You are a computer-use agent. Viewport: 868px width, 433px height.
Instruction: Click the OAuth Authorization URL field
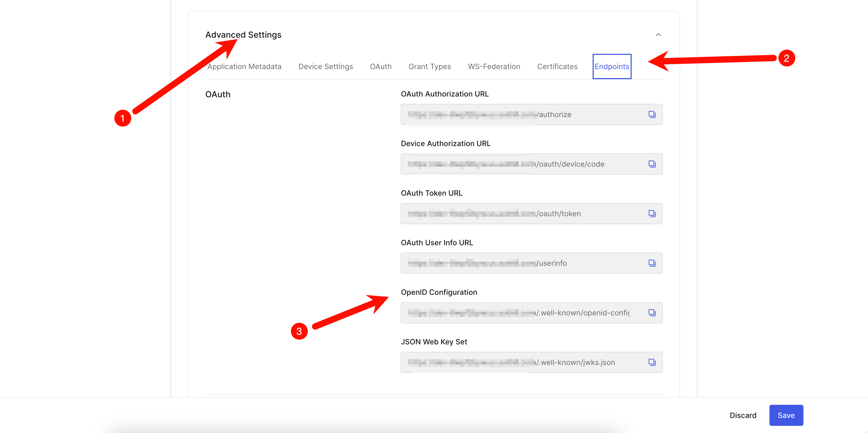point(531,114)
